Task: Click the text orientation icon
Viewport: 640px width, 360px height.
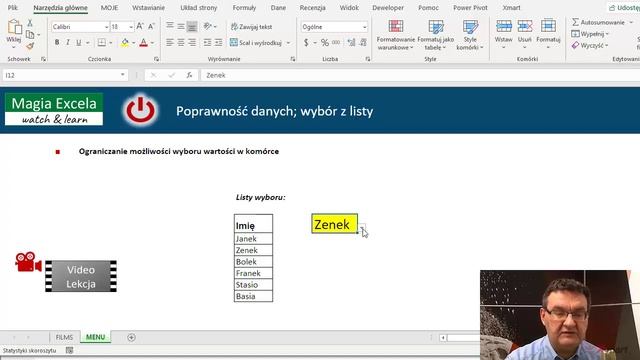Action: (x=208, y=26)
